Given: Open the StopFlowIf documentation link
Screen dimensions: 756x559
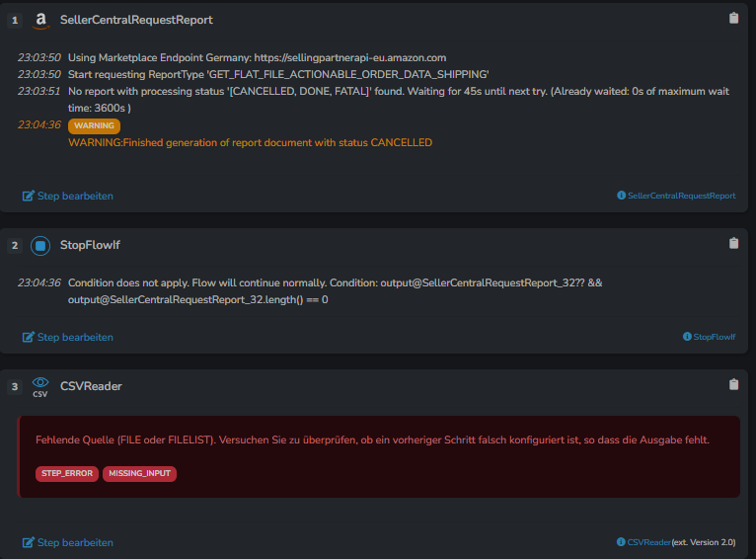Looking at the screenshot, I should 714,337.
